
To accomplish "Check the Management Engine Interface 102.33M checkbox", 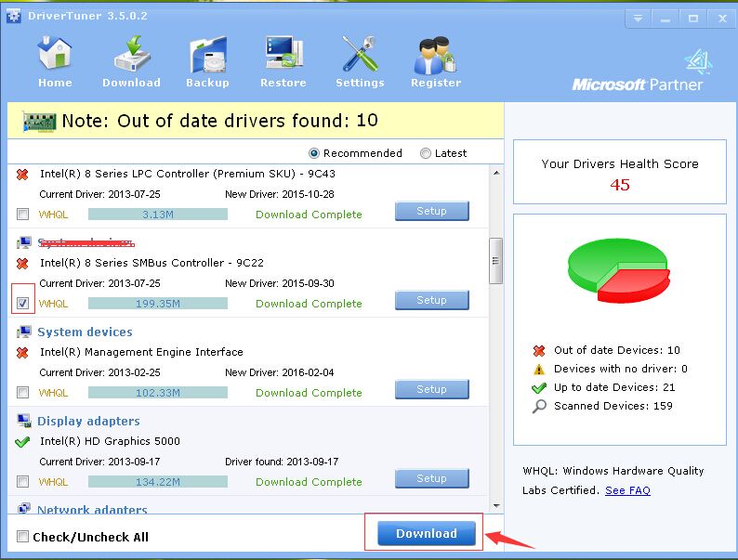I will click(22, 392).
